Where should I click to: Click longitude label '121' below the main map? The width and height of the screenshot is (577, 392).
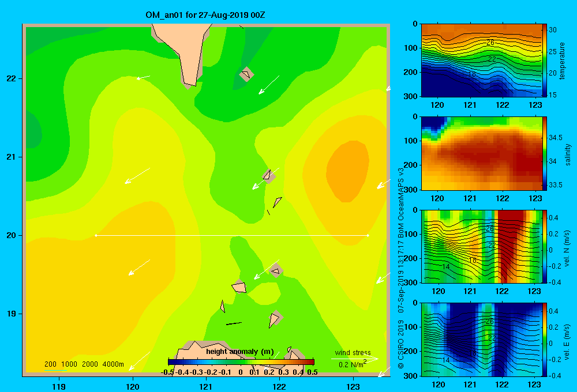point(206,386)
